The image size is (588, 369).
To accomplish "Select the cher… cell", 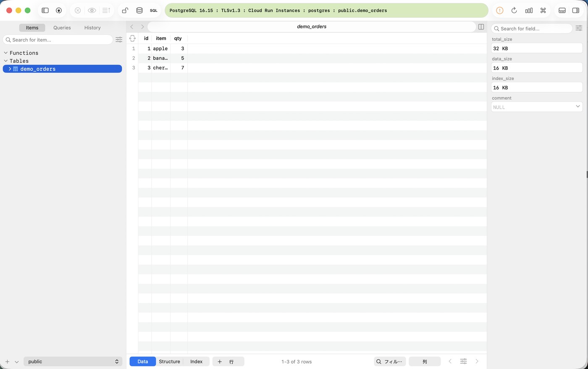I will [161, 68].
